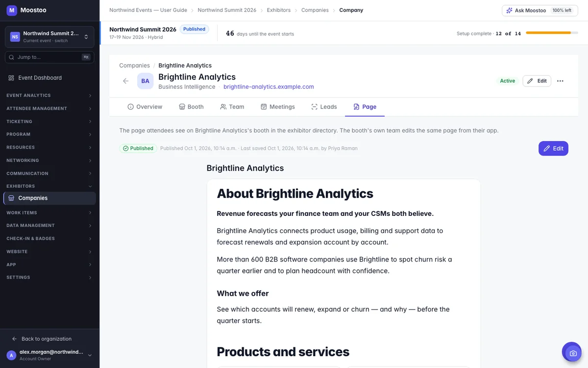The width and height of the screenshot is (588, 368).
Task: Open Northwind Events — User Guide breadcrumb
Action: click(x=148, y=10)
